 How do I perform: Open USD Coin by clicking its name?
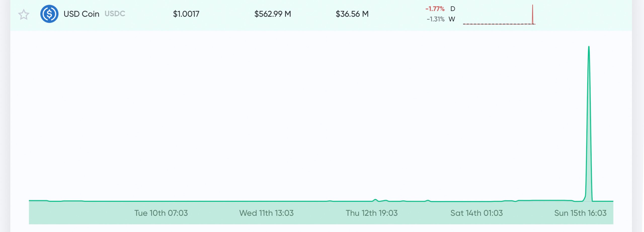click(81, 14)
